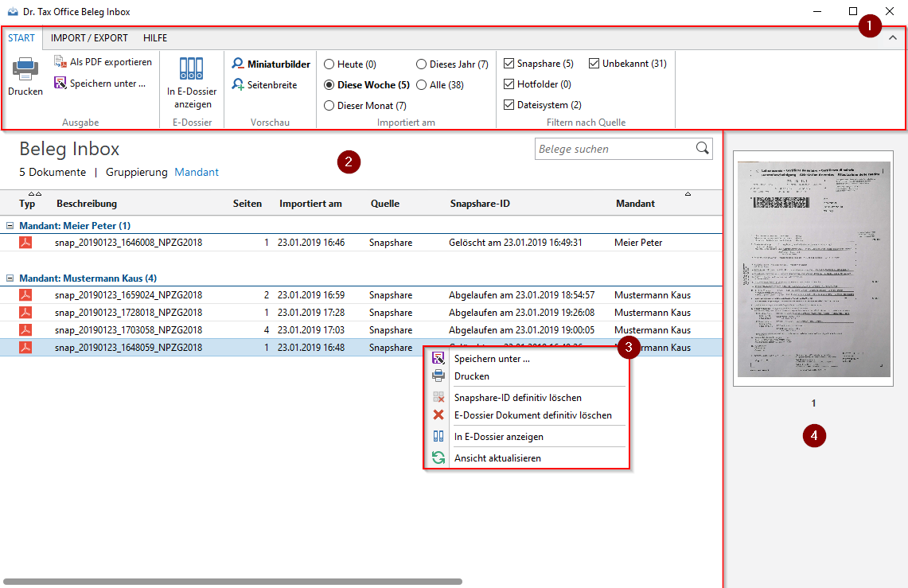
Task: Click horizontal scrollbar at bottom
Action: (232, 581)
